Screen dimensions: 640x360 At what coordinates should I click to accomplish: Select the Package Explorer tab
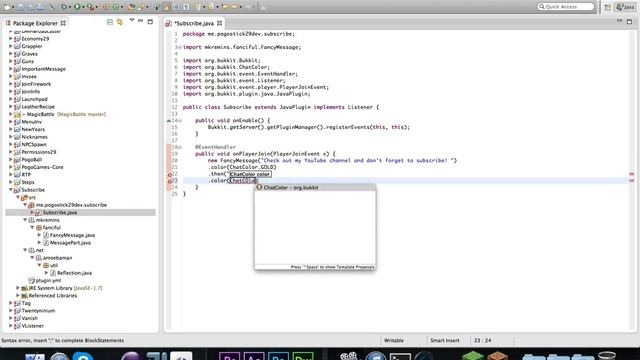point(35,23)
